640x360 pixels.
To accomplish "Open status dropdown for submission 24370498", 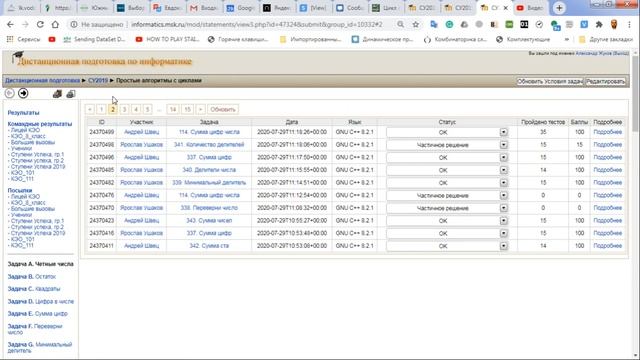I will pyautogui.click(x=503, y=145).
